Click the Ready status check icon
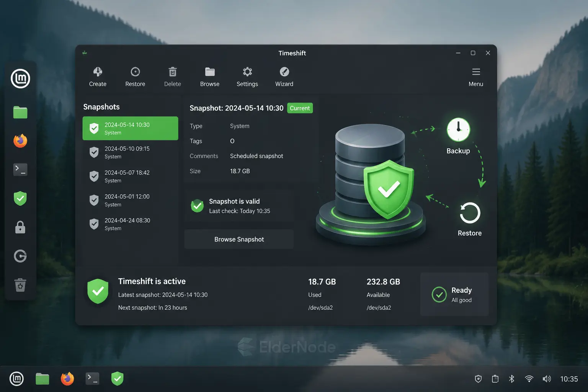This screenshot has width=588, height=392. (x=439, y=294)
